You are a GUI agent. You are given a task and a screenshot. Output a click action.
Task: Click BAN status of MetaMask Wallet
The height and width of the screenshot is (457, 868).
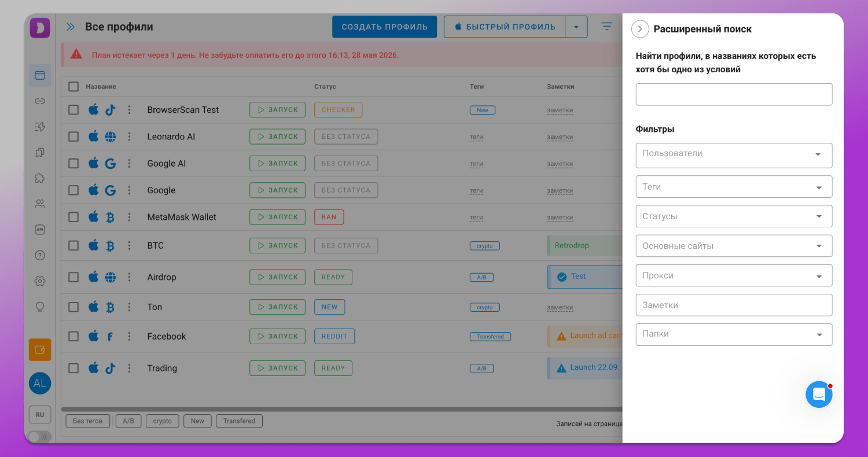tap(329, 217)
